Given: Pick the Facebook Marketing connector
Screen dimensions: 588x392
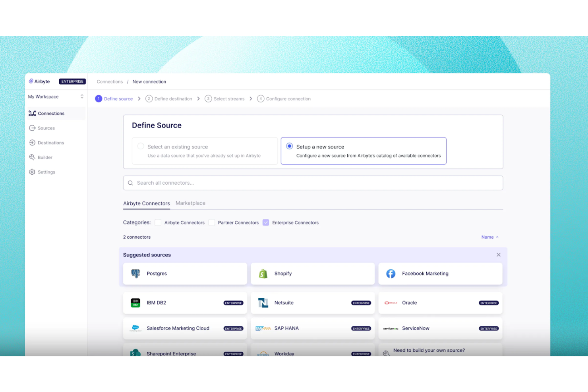Looking at the screenshot, I should coord(440,273).
